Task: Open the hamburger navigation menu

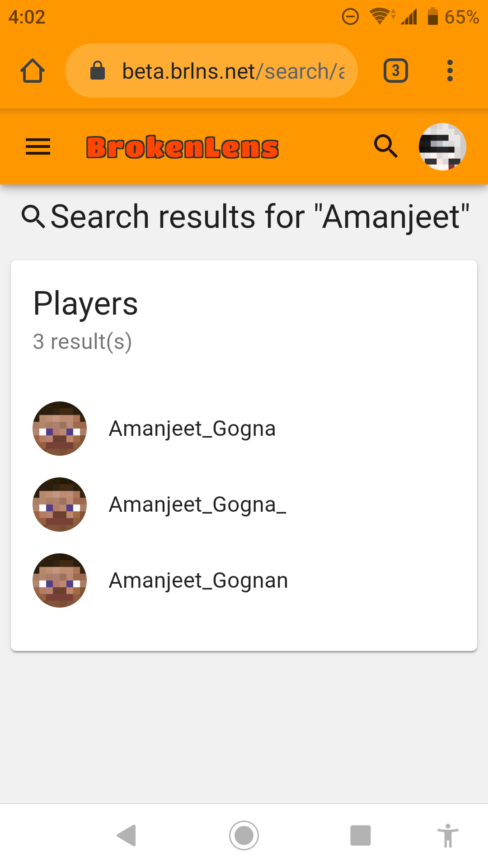Action: 38,146
